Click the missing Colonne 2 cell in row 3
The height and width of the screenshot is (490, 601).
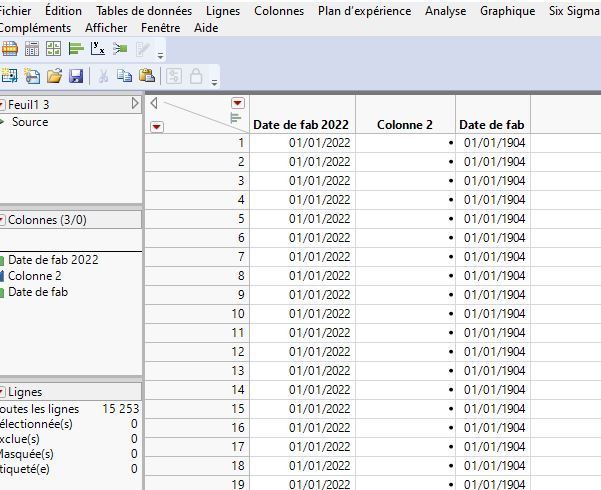406,181
